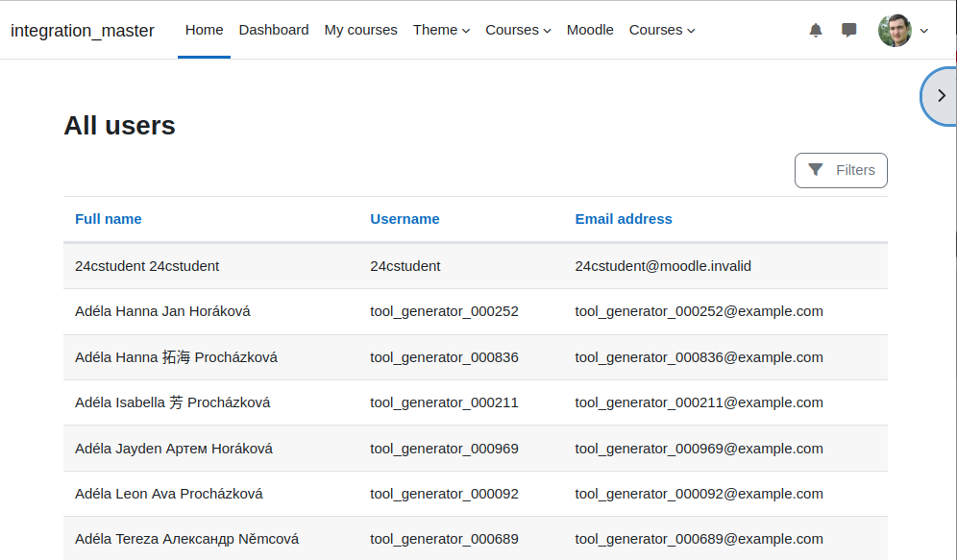The width and height of the screenshot is (957, 560).
Task: Click the user profile avatar picture
Action: [895, 30]
